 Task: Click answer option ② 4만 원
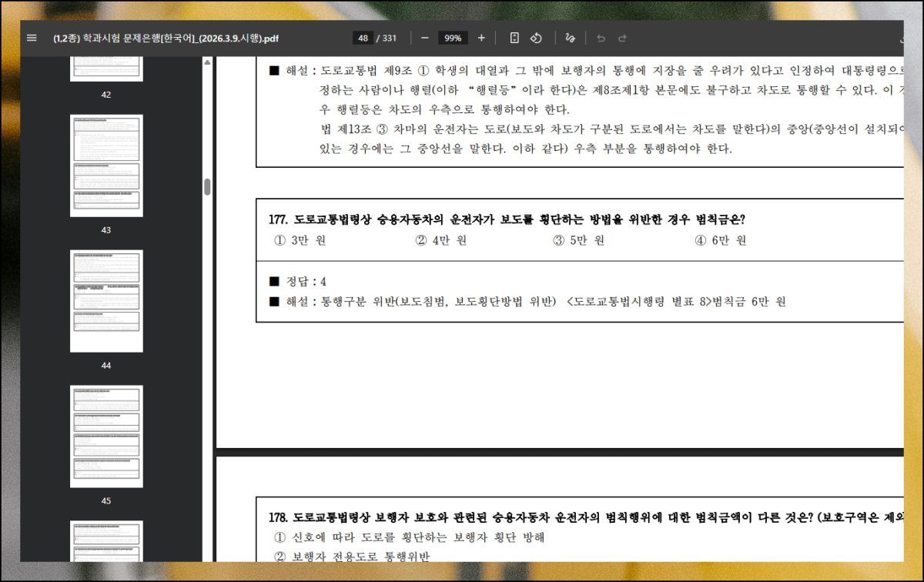click(x=441, y=240)
